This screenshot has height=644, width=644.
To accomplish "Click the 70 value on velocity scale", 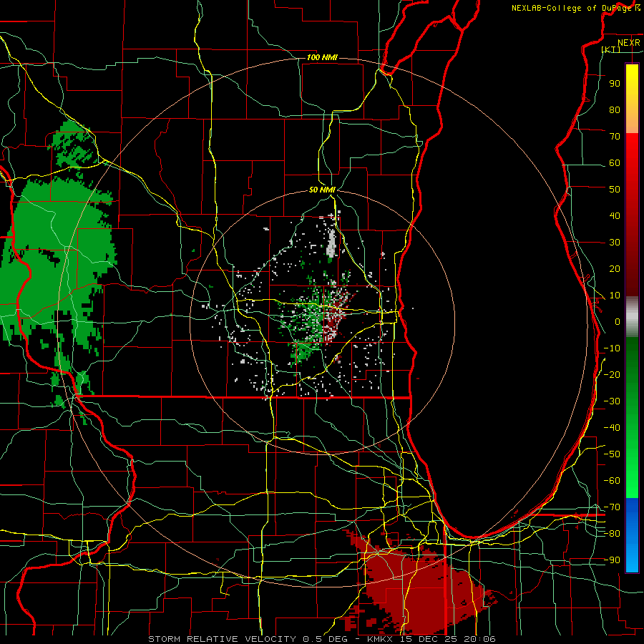I will click(x=615, y=137).
